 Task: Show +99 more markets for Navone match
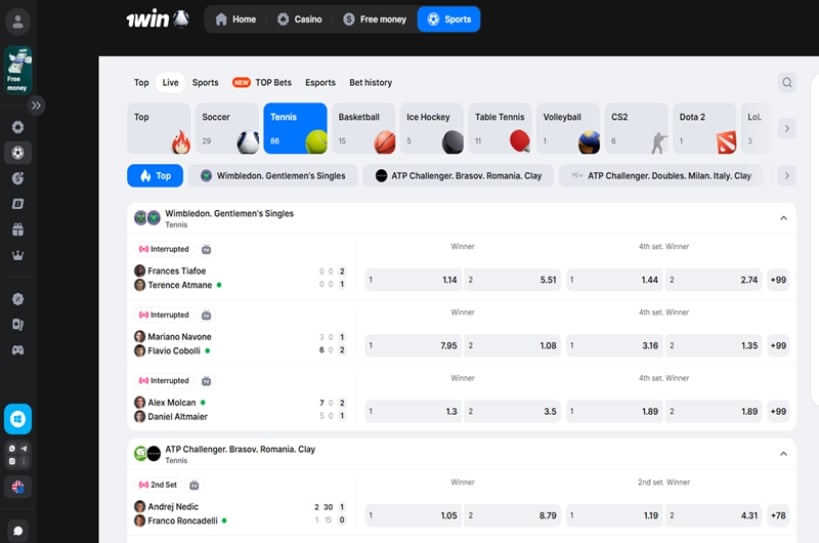(778, 346)
